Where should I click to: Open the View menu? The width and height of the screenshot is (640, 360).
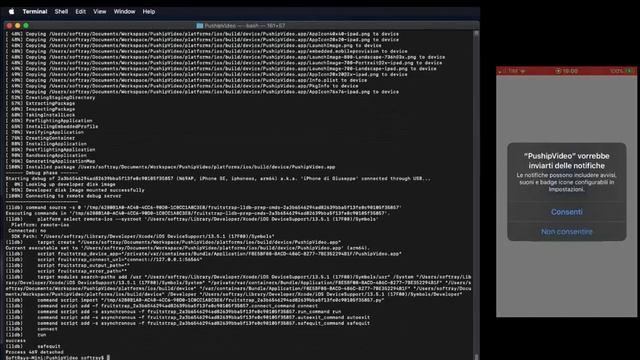pyautogui.click(x=100, y=11)
